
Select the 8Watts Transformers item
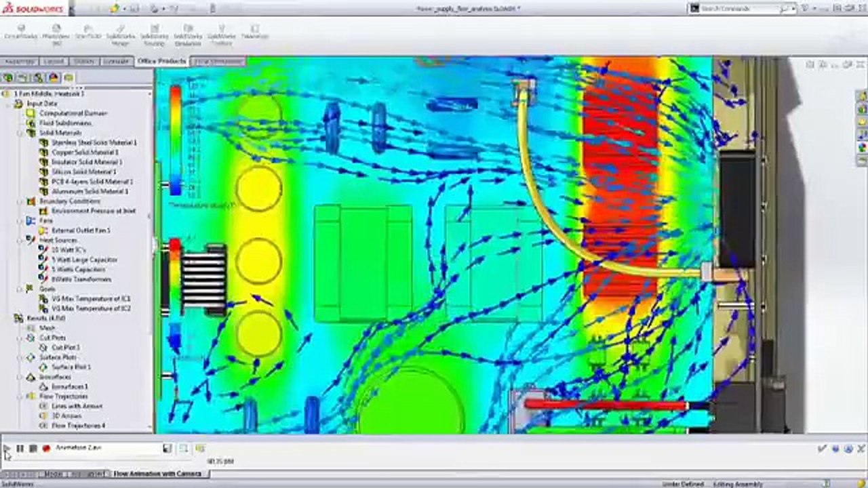(x=81, y=279)
